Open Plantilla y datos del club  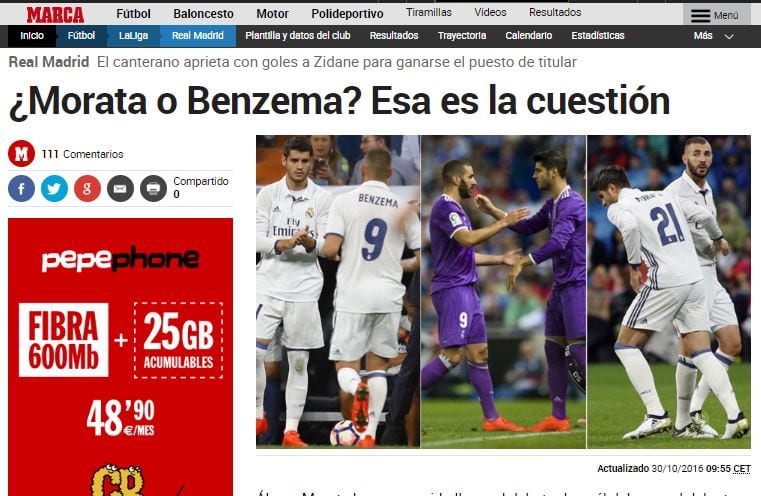click(298, 36)
